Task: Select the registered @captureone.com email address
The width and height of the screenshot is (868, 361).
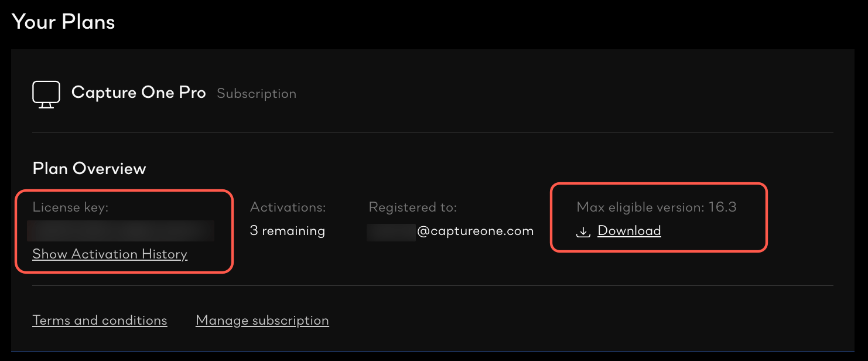Action: 450,230
